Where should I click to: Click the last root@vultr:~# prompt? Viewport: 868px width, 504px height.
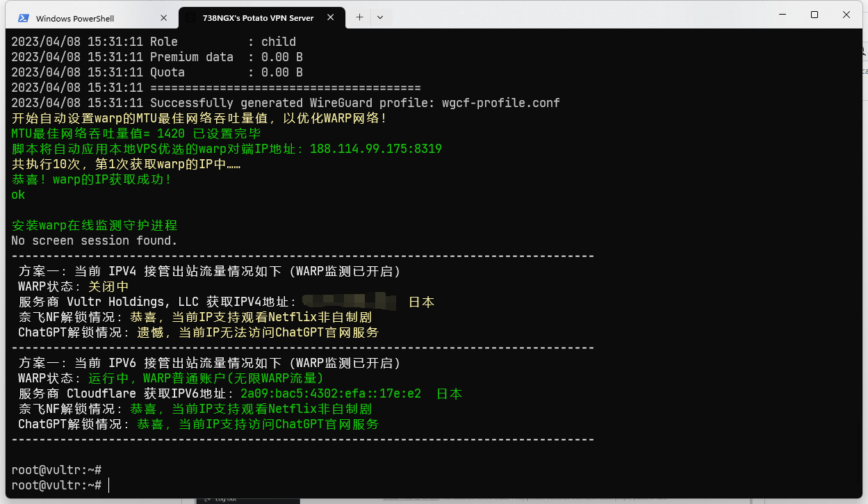pos(56,485)
